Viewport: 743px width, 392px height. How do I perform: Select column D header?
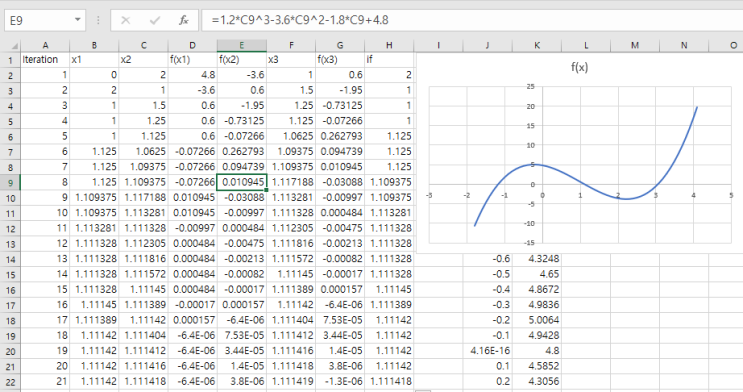coord(192,46)
